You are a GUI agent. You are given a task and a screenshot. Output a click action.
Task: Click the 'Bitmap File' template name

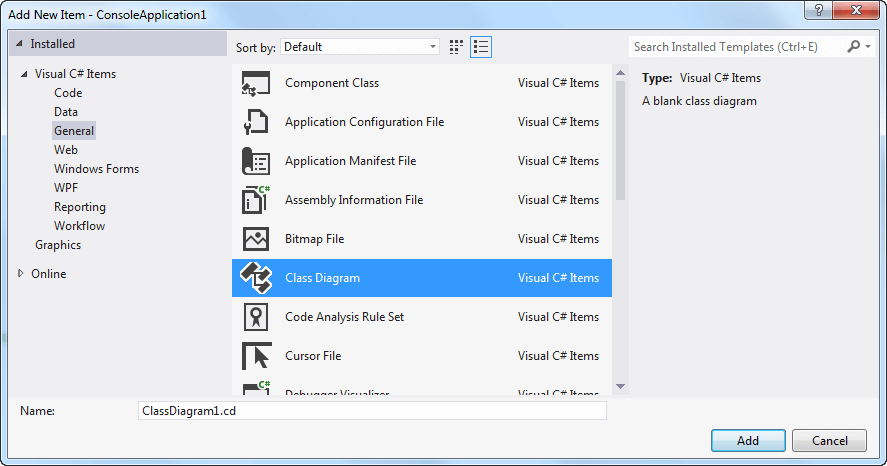(315, 239)
